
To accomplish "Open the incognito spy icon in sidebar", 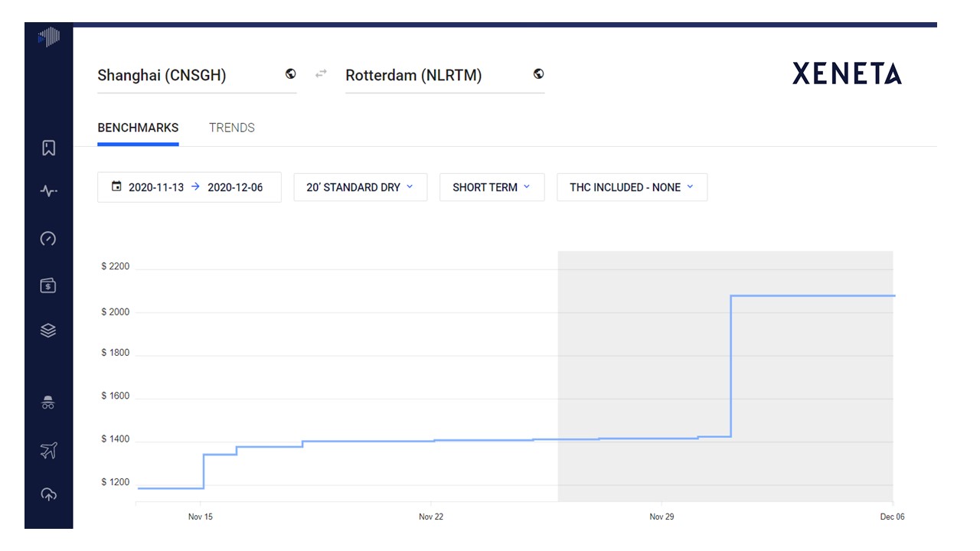I will (48, 402).
